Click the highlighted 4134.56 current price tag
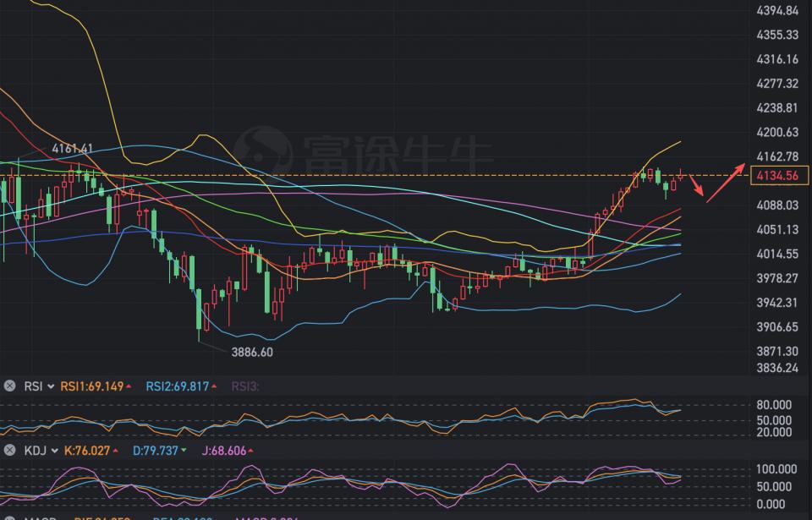Image resolution: width=812 pixels, height=520 pixels. (x=775, y=175)
